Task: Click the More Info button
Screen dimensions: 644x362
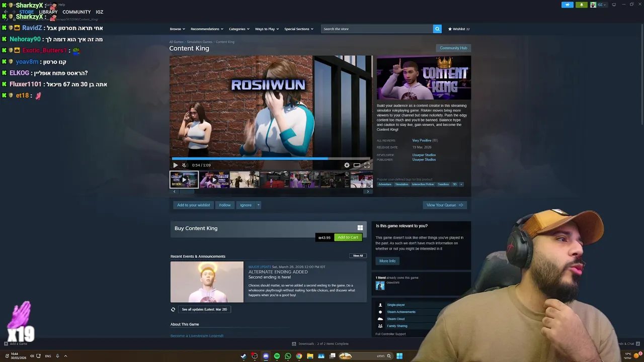Action: (387, 261)
